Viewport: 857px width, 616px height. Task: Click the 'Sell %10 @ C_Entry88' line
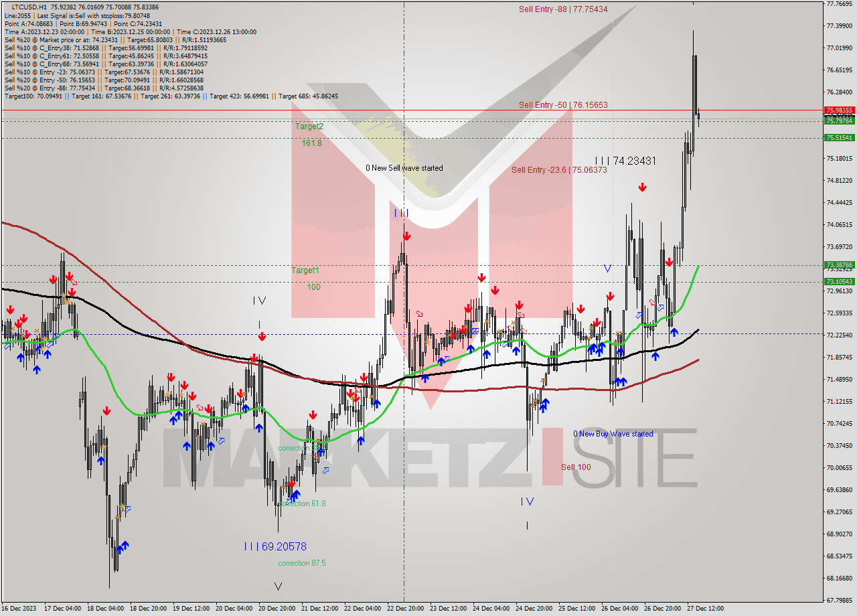coord(106,64)
